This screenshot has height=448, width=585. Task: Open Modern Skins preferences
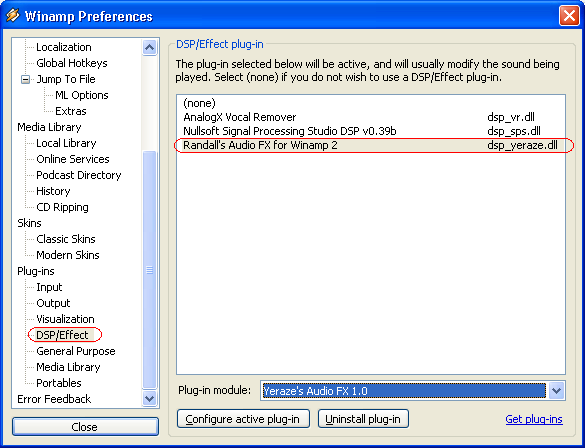pos(68,255)
